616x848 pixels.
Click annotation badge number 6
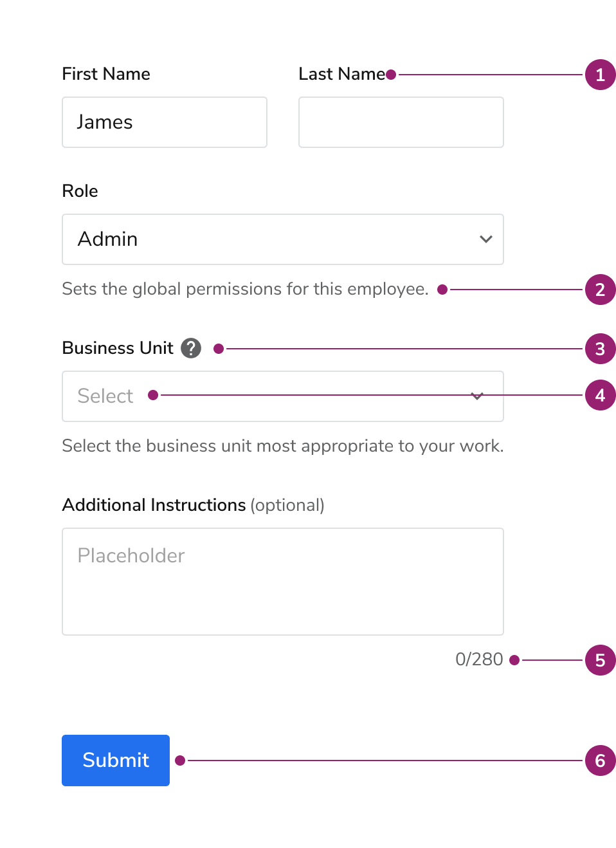[x=600, y=760]
